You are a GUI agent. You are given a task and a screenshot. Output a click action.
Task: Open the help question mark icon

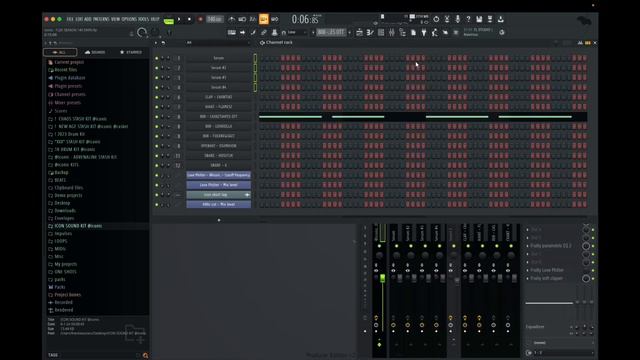point(468,19)
